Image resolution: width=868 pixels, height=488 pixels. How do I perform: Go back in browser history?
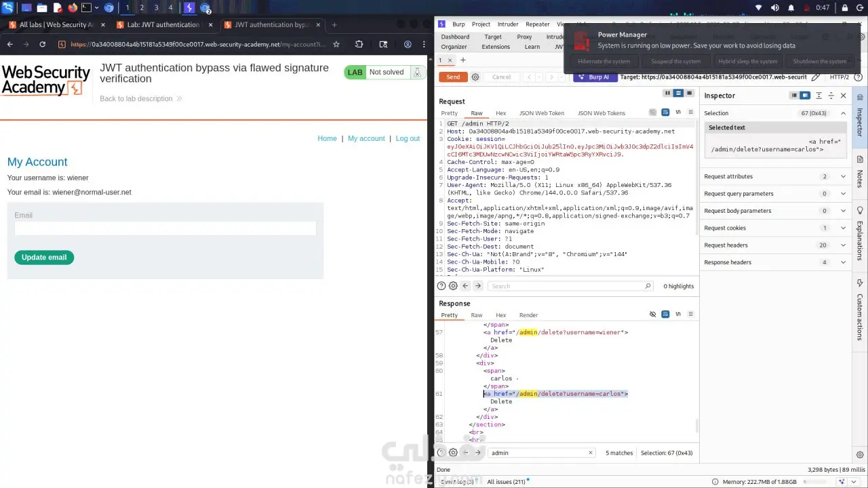pyautogui.click(x=10, y=45)
